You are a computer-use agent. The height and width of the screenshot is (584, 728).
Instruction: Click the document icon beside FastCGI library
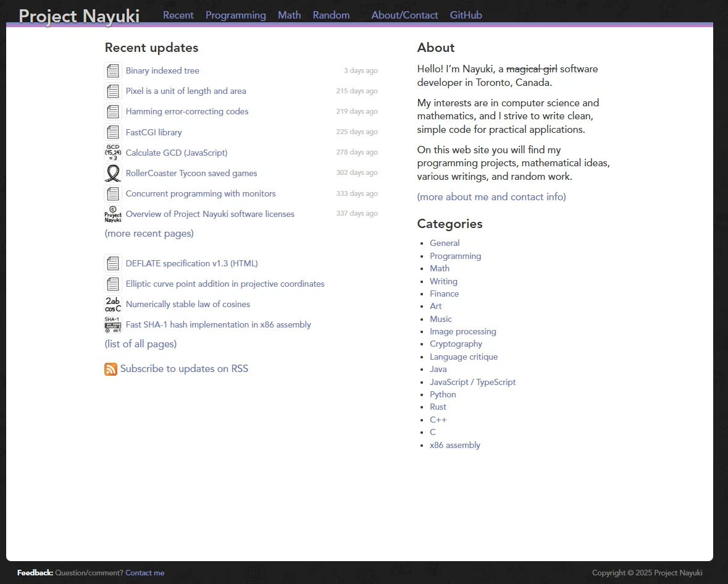(x=112, y=132)
